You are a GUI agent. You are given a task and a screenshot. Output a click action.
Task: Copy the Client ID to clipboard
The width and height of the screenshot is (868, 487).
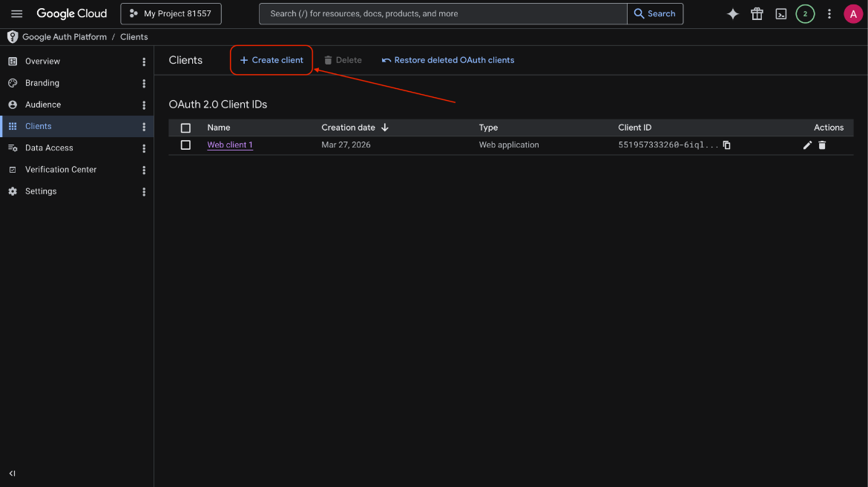click(726, 145)
